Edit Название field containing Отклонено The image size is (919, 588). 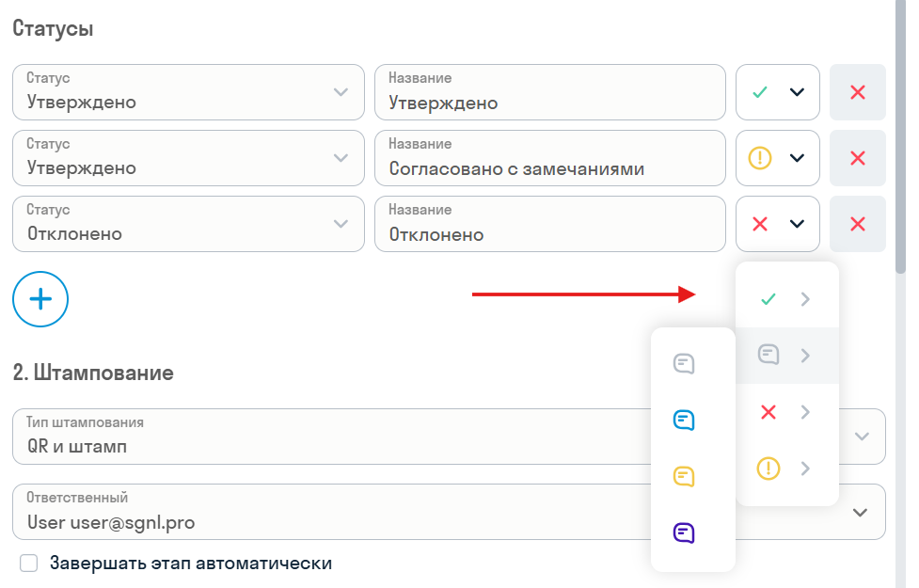click(549, 224)
